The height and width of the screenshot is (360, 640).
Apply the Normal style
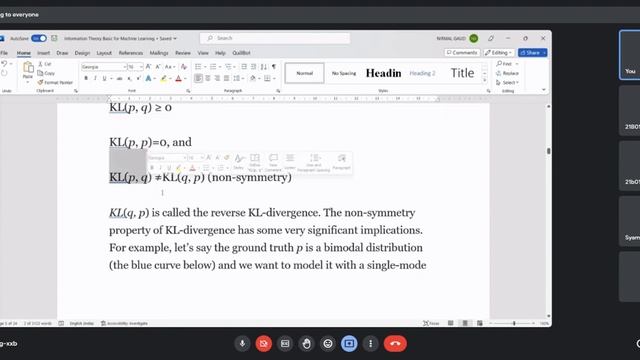coord(304,73)
